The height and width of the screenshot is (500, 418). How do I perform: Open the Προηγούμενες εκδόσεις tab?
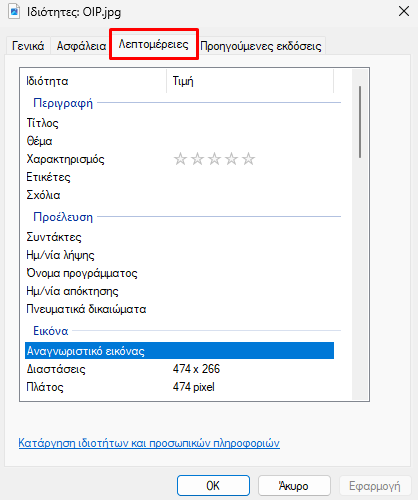261,46
